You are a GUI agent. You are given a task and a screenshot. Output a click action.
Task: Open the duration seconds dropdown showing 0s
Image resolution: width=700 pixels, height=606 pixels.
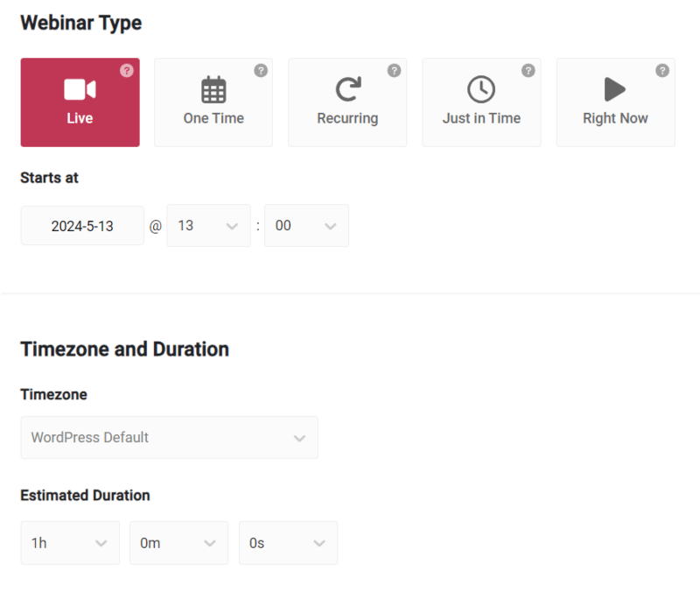click(288, 543)
